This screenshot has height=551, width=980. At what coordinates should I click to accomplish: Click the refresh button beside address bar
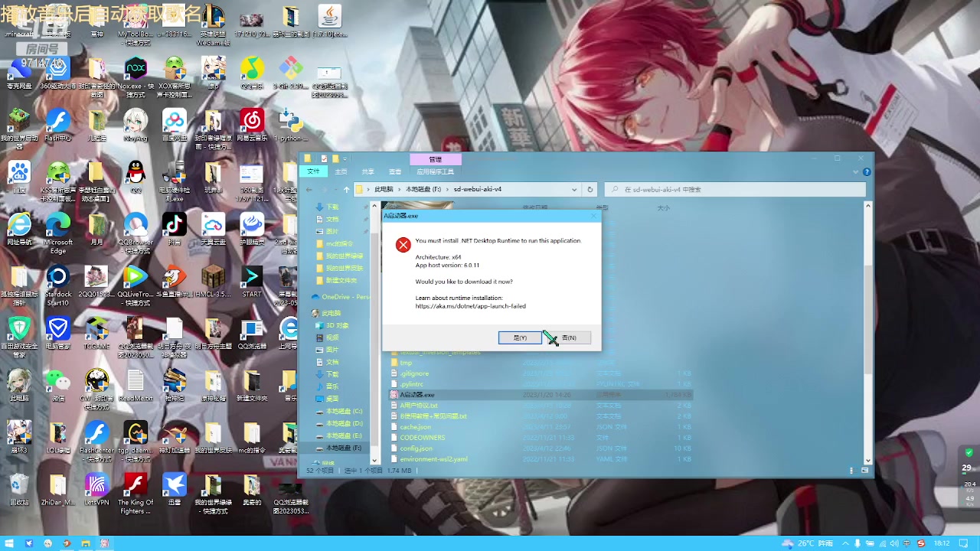pos(590,189)
